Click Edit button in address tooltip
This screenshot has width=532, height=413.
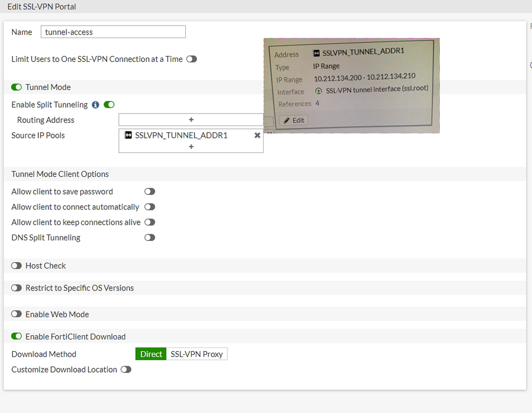point(293,120)
